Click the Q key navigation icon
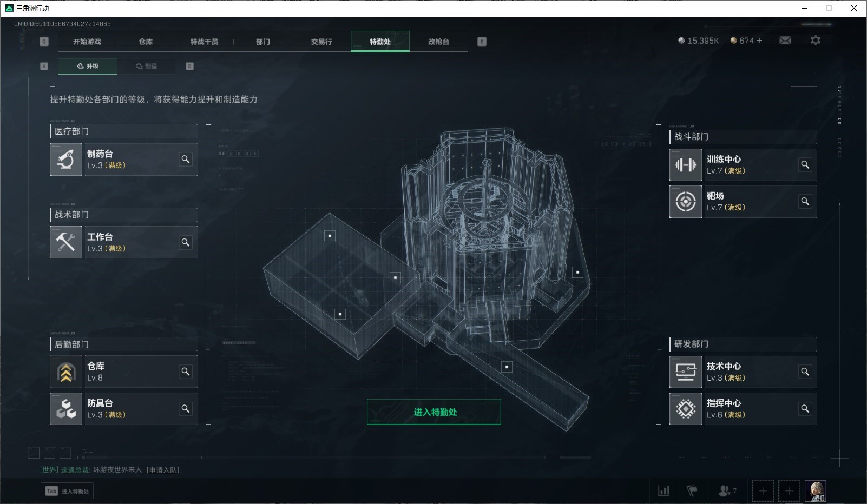 [44, 42]
